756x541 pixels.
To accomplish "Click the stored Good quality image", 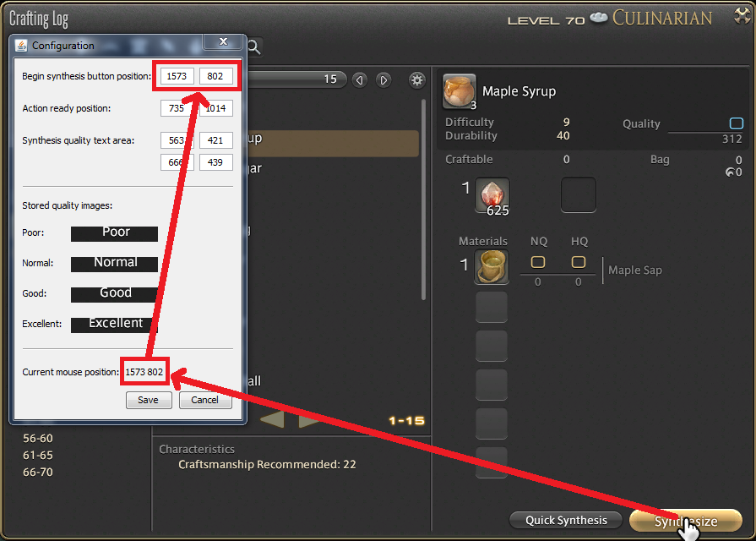I will (114, 294).
